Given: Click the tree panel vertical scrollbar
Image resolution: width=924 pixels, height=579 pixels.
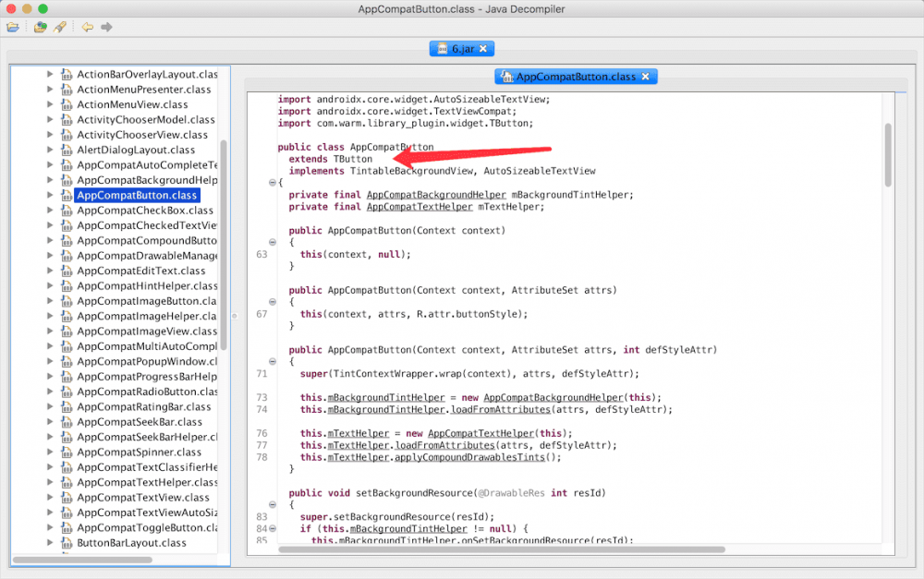Looking at the screenshot, I should (x=224, y=245).
